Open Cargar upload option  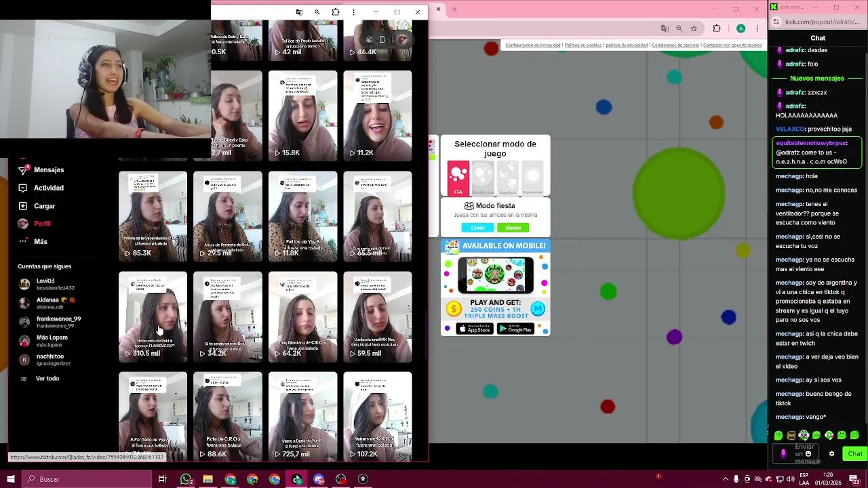point(37,206)
